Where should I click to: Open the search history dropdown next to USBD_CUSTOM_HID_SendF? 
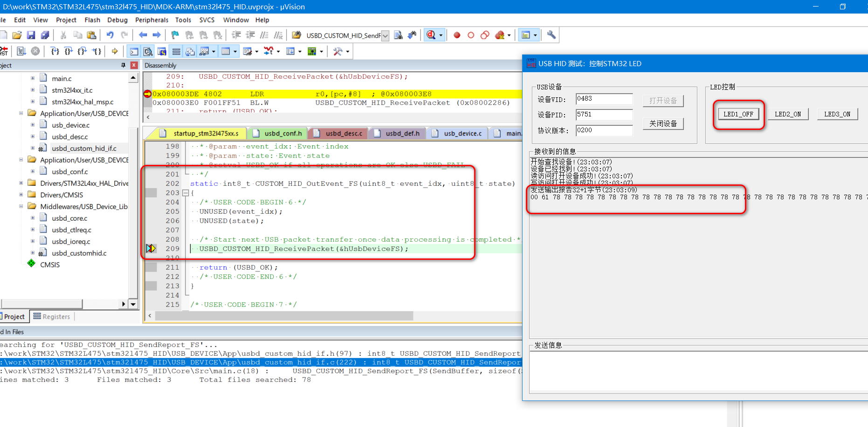[385, 34]
